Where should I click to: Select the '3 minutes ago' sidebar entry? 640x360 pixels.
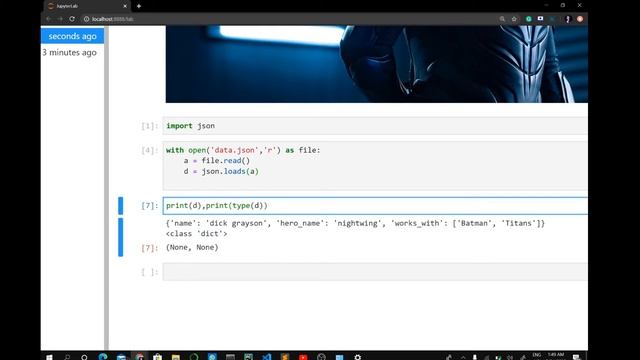[69, 52]
